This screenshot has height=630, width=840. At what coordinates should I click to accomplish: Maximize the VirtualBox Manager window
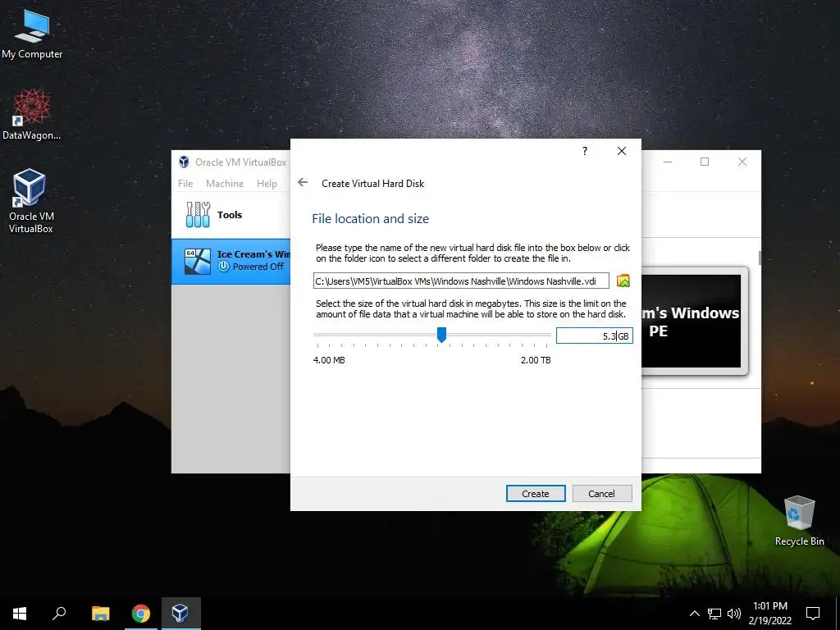coord(705,162)
